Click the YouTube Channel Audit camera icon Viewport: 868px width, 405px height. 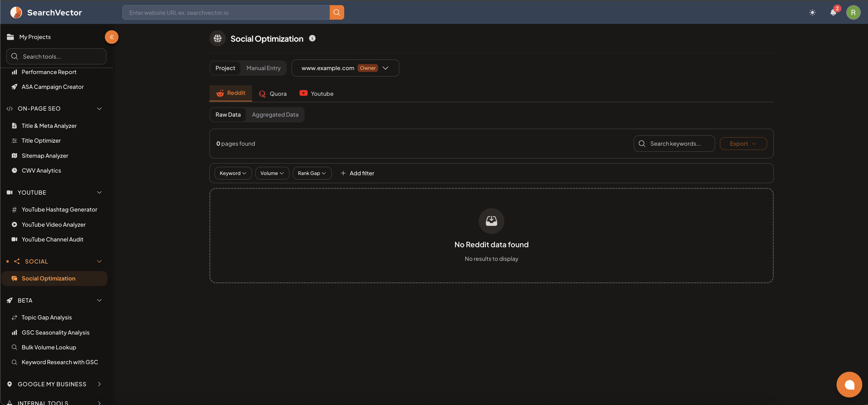pos(15,239)
